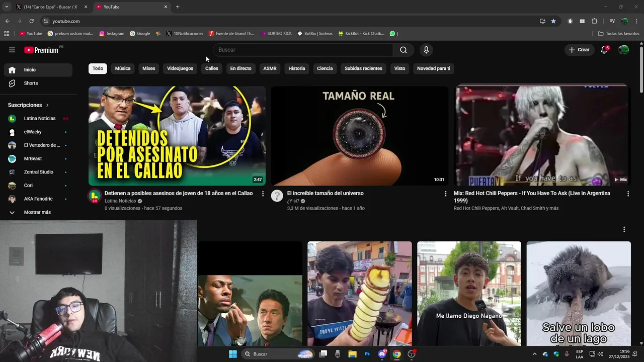
Task: Go back with the browser back arrow
Action: tap(7, 21)
